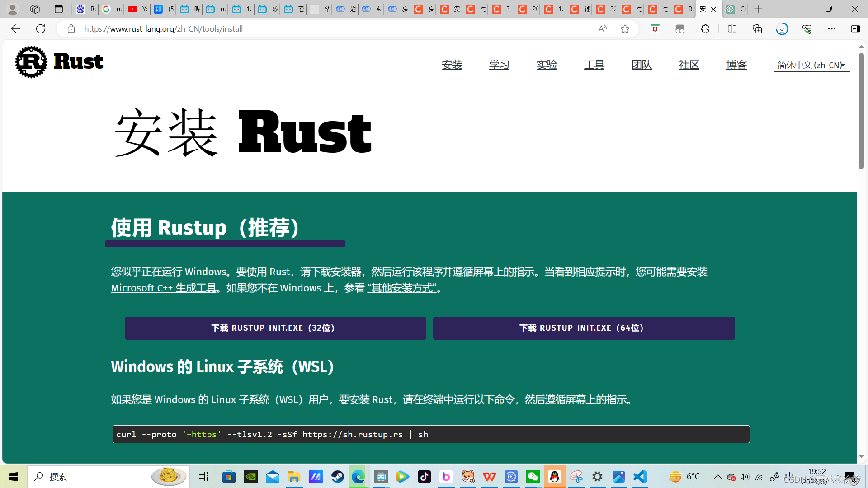The height and width of the screenshot is (488, 868).
Task: Open TikTok from the taskbar
Action: click(424, 476)
